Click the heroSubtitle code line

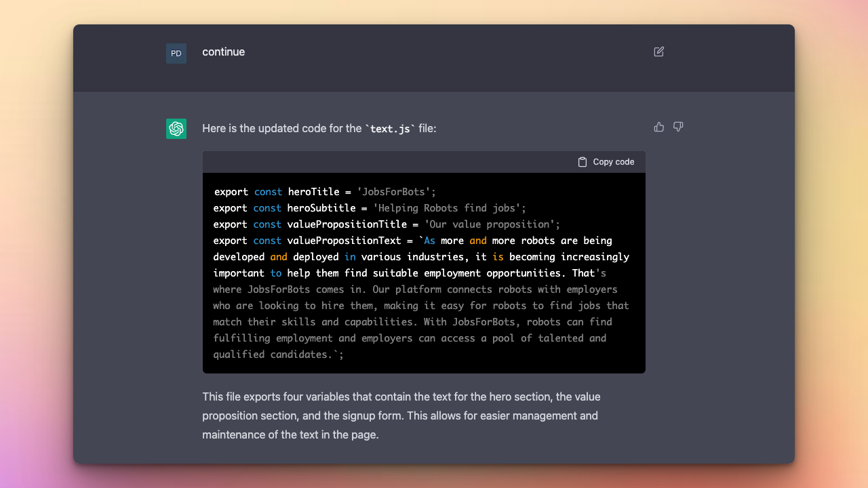[x=370, y=208]
